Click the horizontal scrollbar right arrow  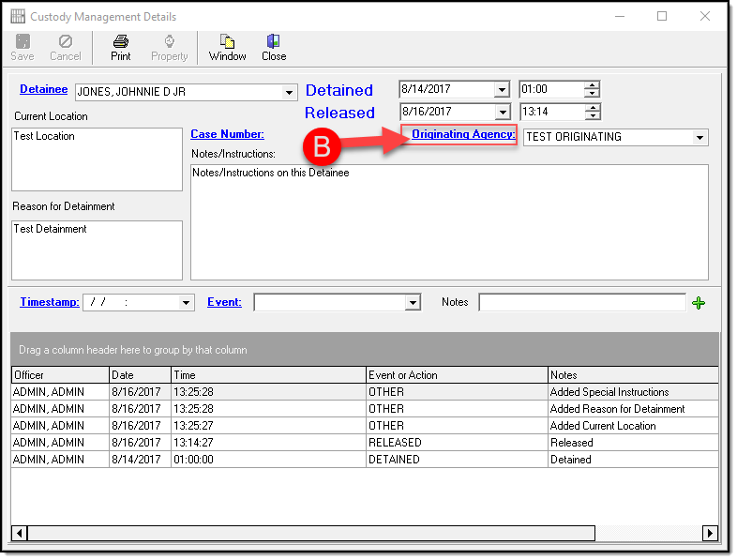pyautogui.click(x=711, y=533)
